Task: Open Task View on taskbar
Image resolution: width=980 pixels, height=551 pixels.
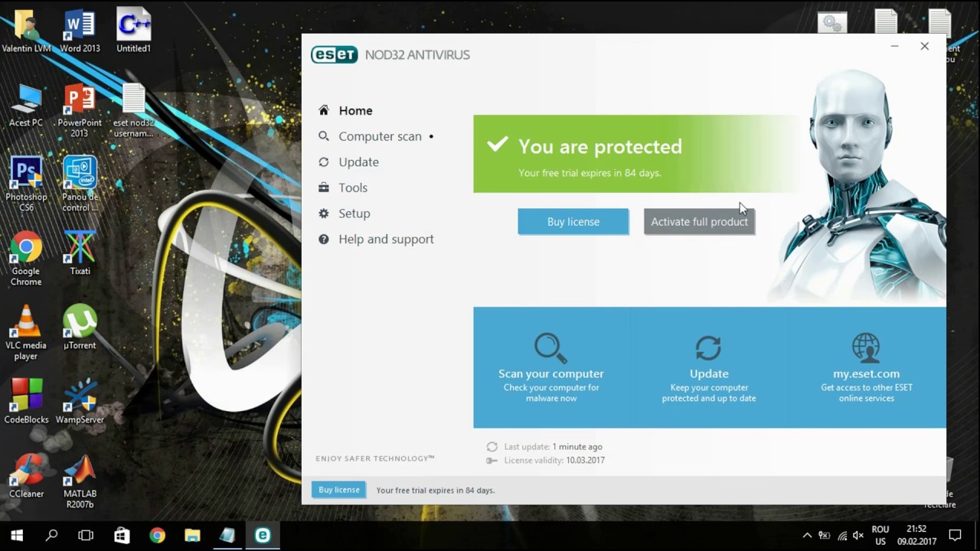Action: (x=86, y=536)
